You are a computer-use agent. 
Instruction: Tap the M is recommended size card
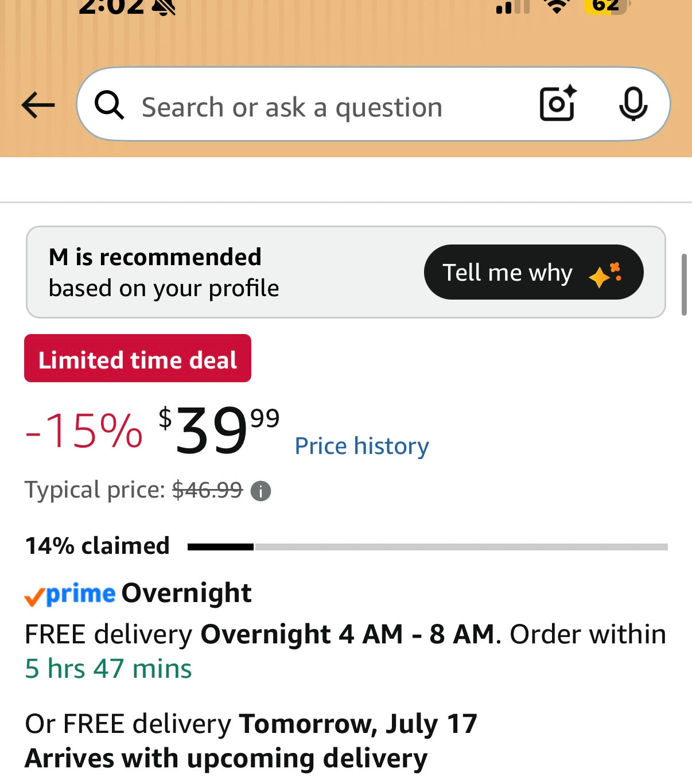click(346, 272)
